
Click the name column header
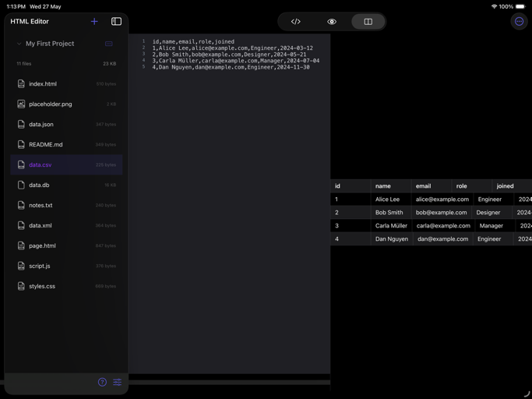391,186
